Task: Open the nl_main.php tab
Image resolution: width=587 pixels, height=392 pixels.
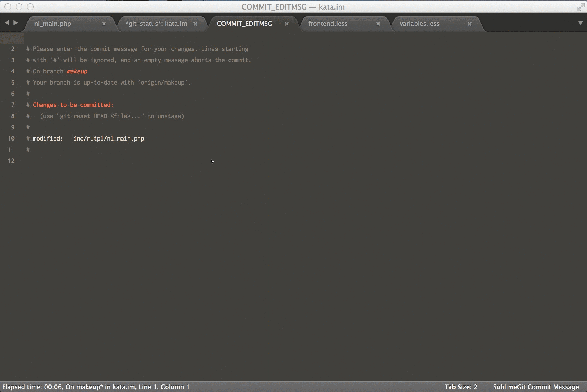Action: (53, 23)
